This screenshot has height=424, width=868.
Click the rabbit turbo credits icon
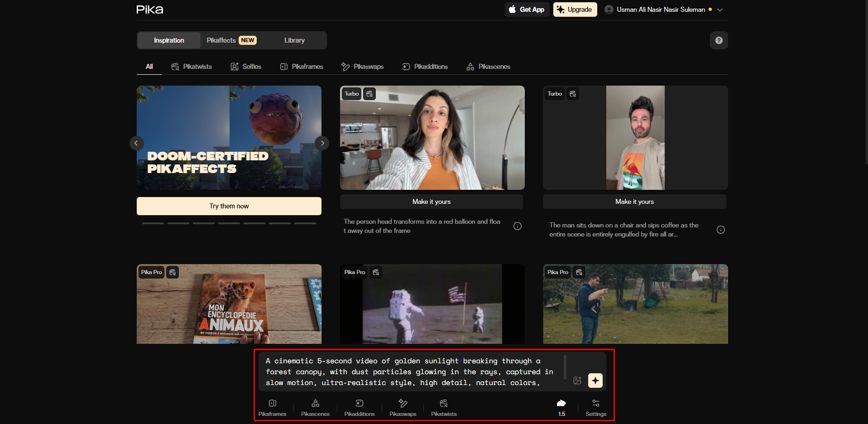(561, 403)
